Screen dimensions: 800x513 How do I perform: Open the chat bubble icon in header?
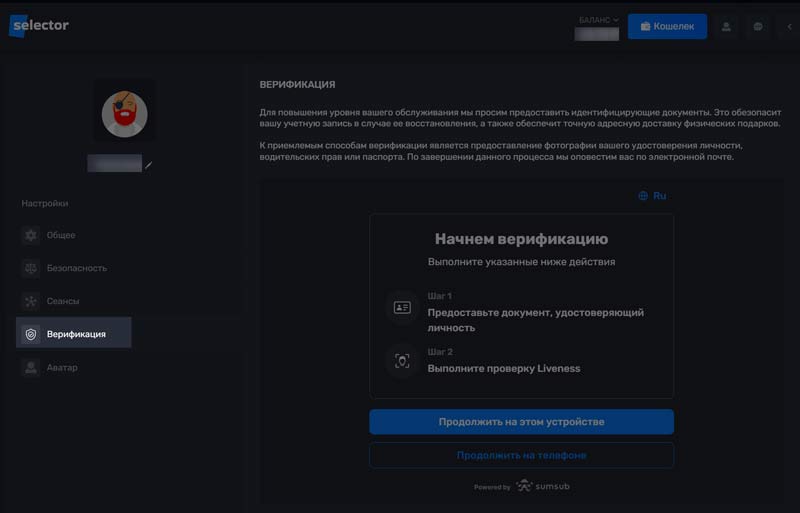click(x=758, y=27)
